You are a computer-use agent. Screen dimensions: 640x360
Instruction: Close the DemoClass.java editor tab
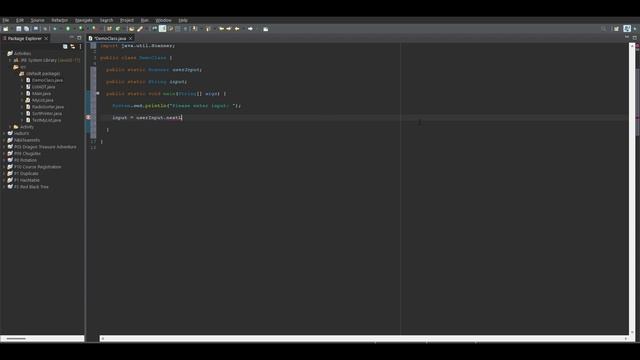pos(131,38)
